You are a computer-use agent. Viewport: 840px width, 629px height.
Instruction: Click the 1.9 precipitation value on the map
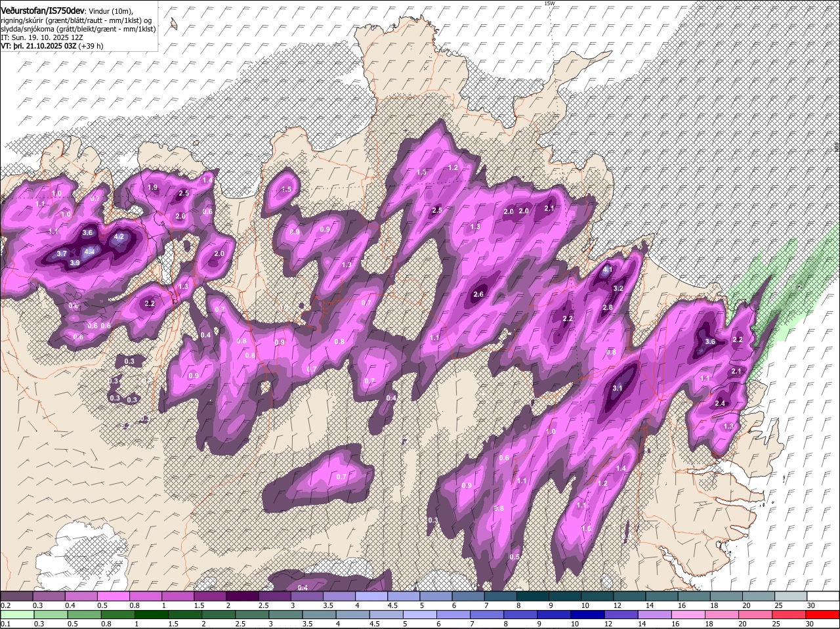152,187
